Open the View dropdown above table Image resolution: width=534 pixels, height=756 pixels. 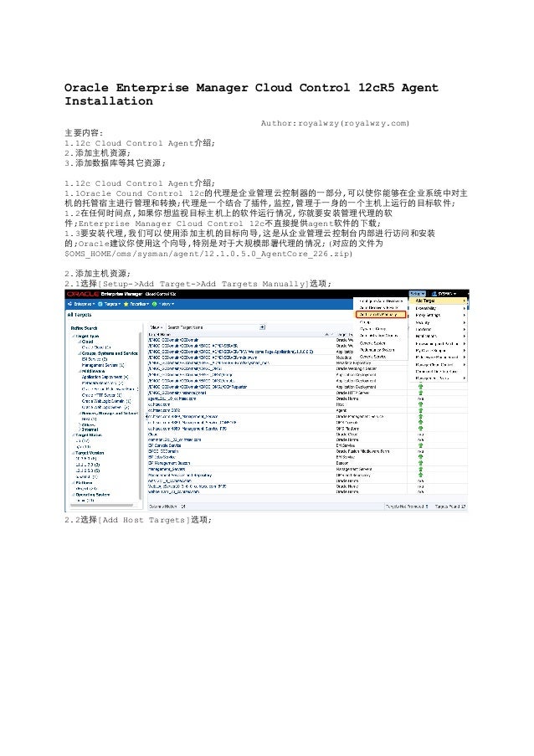(157, 327)
